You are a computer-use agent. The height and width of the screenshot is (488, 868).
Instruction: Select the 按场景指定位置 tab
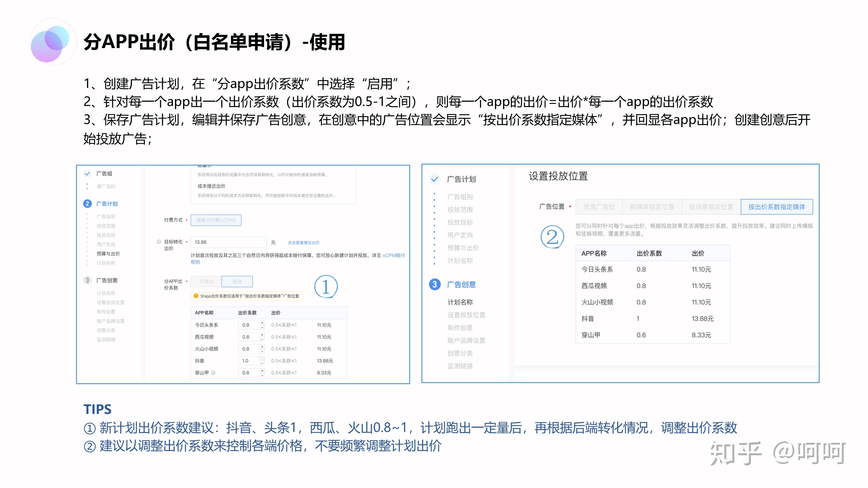click(711, 207)
